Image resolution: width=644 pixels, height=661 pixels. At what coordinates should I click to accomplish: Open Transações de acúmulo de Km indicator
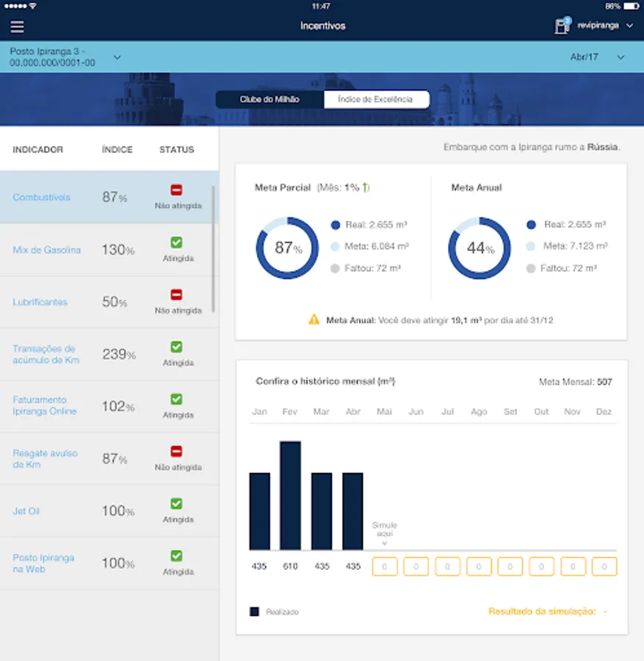pos(109,354)
